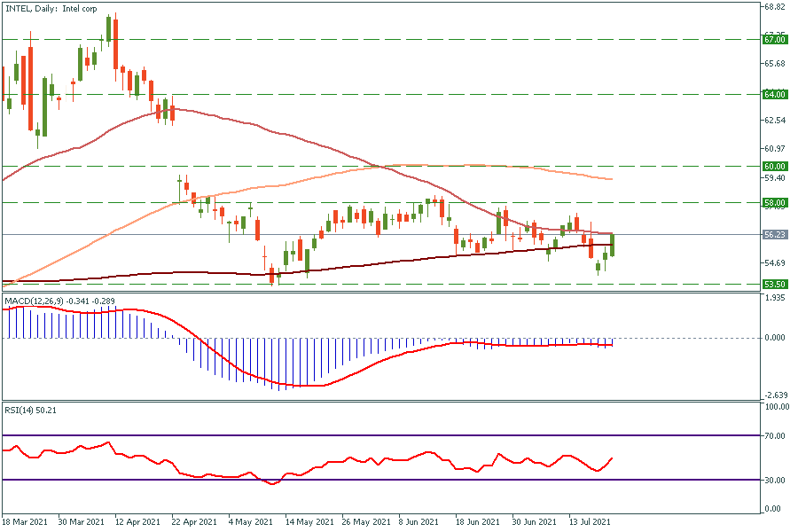Select the 58.00 green price label
The width and height of the screenshot is (798, 532).
(775, 203)
